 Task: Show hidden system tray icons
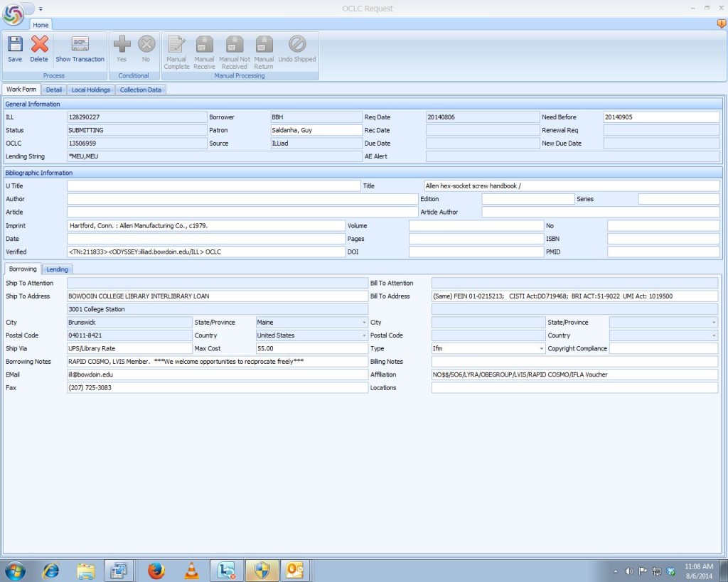click(x=616, y=571)
